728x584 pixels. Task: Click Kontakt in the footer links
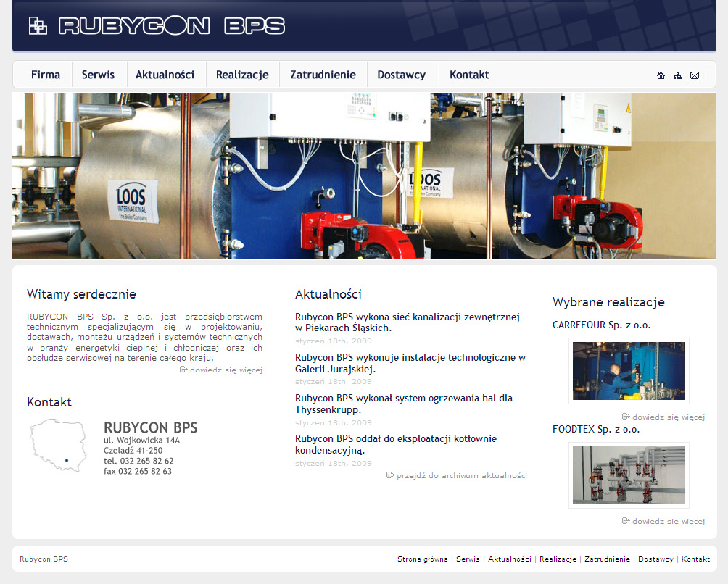[695, 559]
